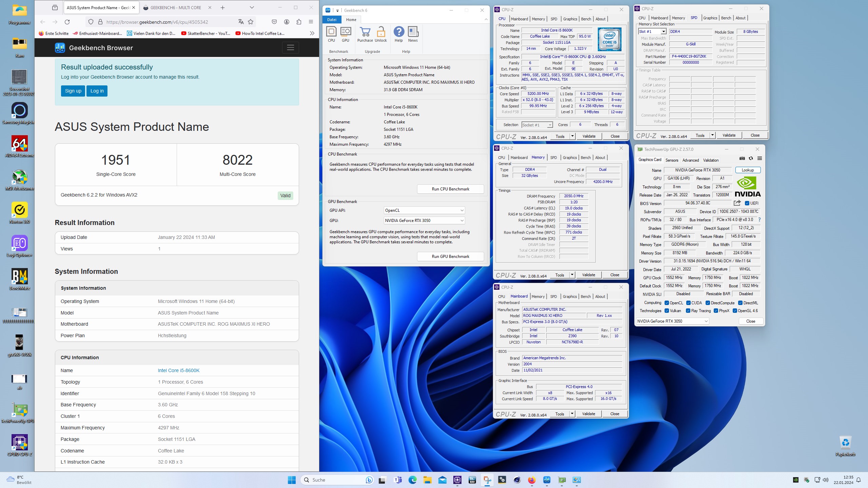
Task: Click Run CPU Benchmark button
Action: [450, 189]
